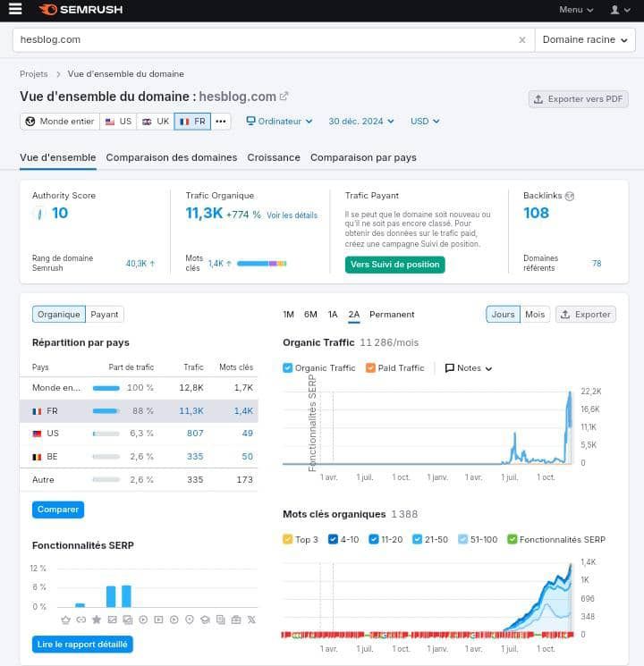Viewport: 644px width, 666px height.
Task: Click the graduation cap SERP icon
Action: pyautogui.click(x=206, y=620)
